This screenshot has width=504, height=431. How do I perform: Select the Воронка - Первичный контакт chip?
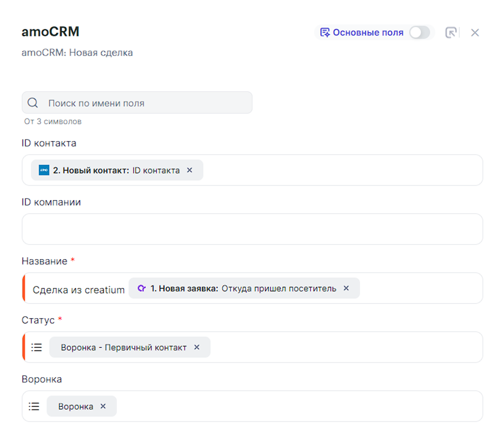pyautogui.click(x=123, y=347)
